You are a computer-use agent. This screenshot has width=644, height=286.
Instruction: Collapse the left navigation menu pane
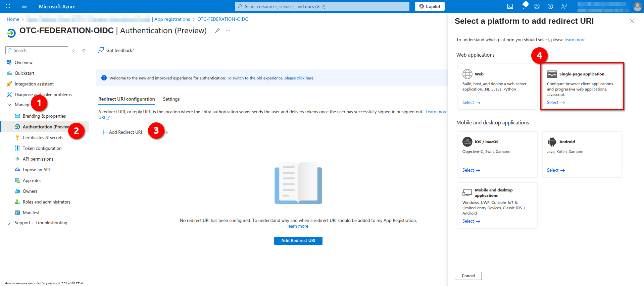coord(84,50)
